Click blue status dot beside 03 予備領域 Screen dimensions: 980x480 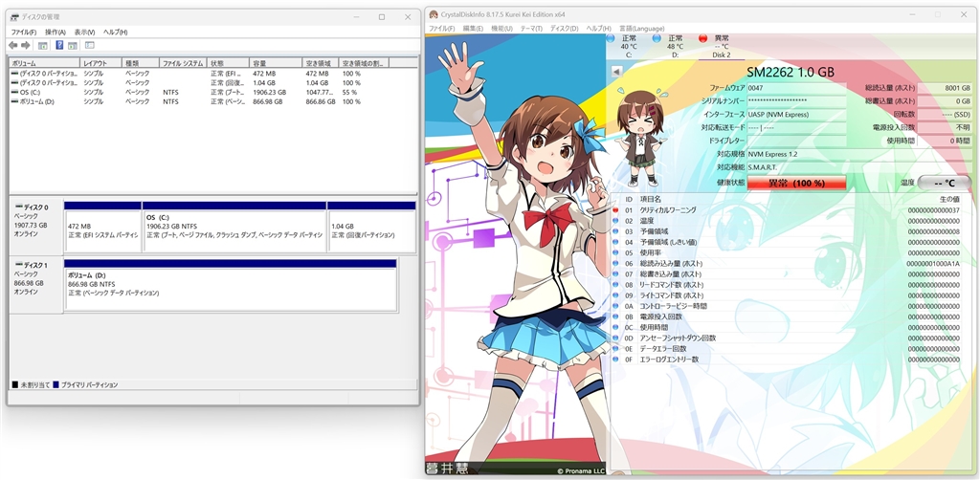pyautogui.click(x=615, y=231)
